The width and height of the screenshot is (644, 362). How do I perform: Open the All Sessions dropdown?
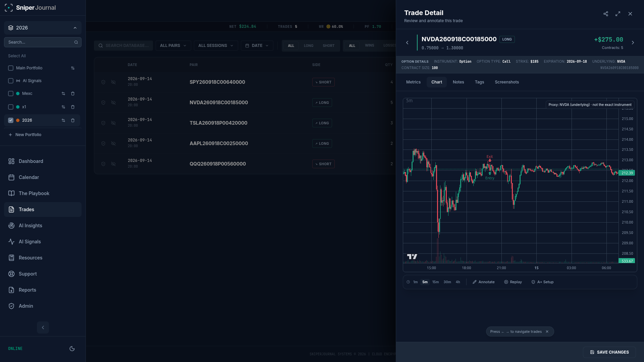tap(216, 46)
